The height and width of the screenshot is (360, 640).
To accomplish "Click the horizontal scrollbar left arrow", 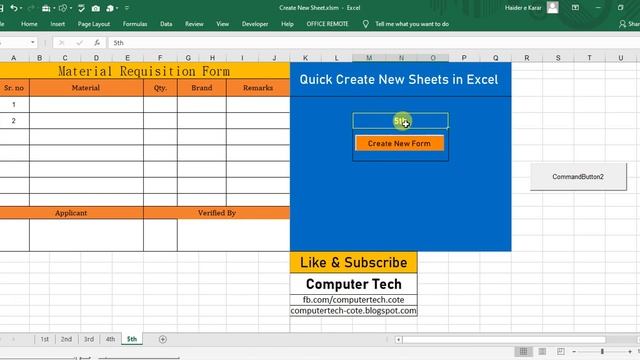I will point(398,340).
